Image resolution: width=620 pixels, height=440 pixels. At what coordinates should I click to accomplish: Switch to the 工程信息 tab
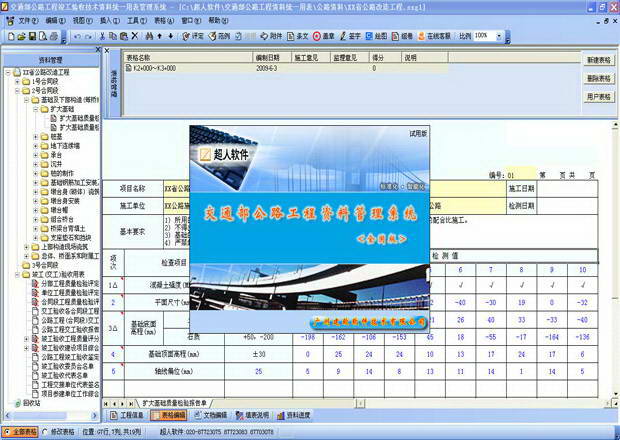(127, 415)
